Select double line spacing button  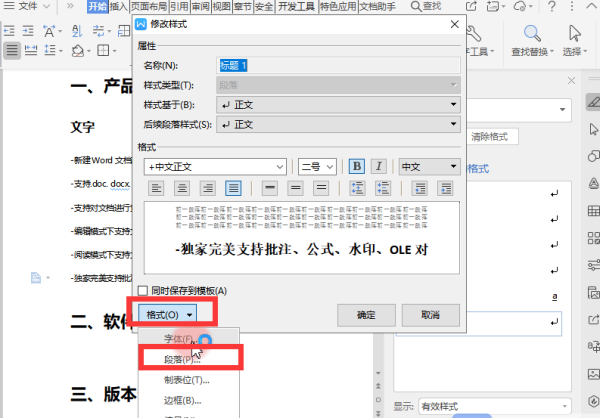[x=321, y=188]
